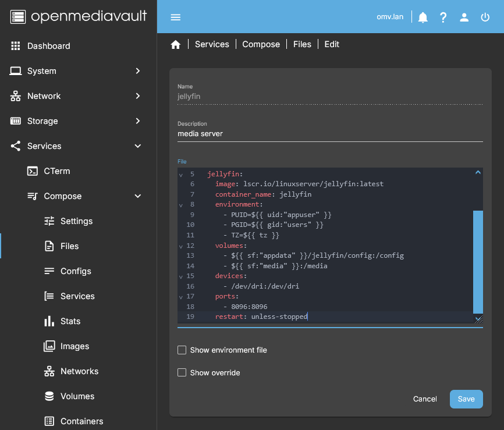Expand the System menu section
This screenshot has height=430, width=504.
coord(137,71)
